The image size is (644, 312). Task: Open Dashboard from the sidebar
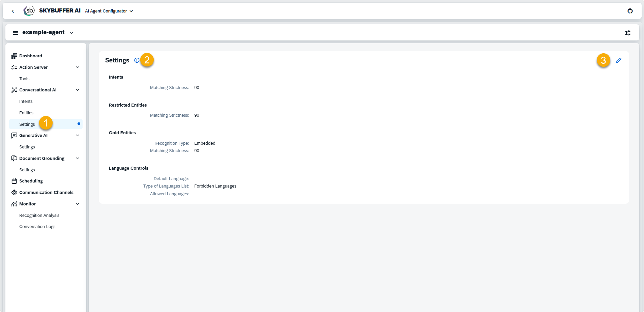click(31, 56)
